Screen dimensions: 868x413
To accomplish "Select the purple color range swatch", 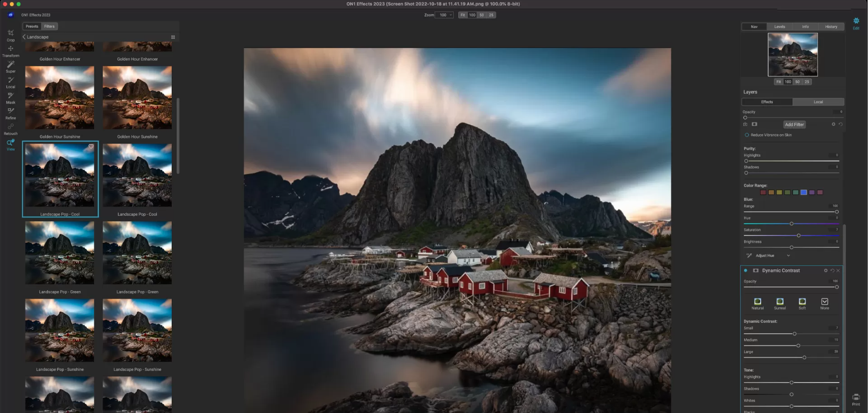I will point(812,192).
